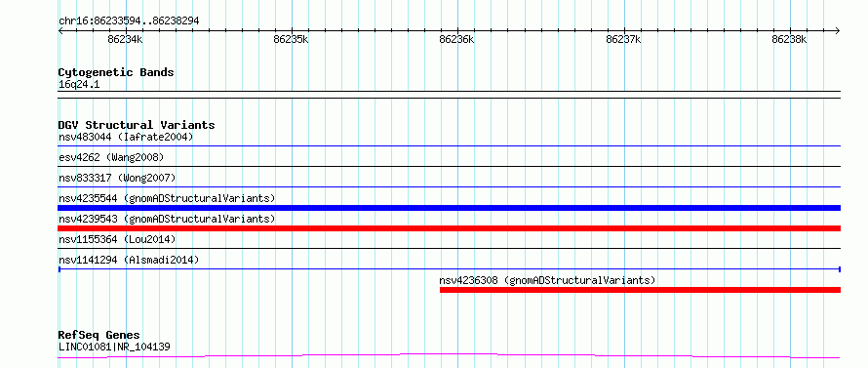
Task: Open variant esv4262 (Wang2008) label
Action: click(x=111, y=157)
